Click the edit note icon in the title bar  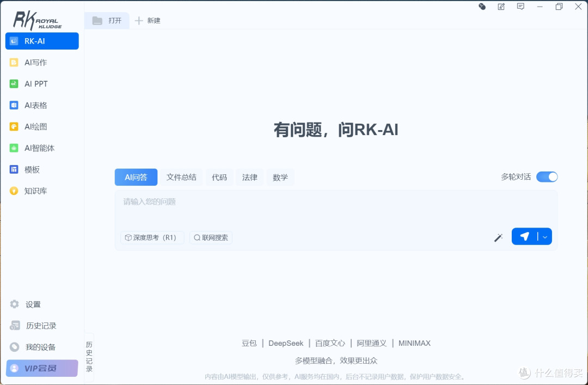pos(501,7)
